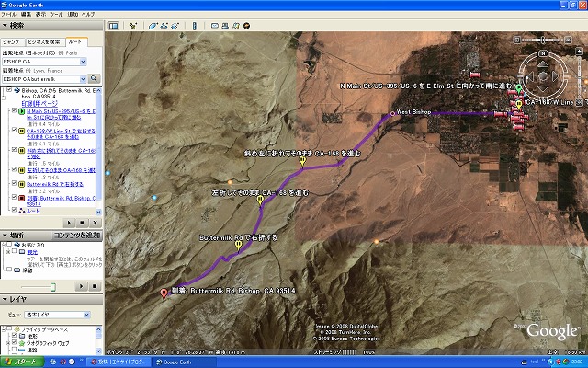Toggle the sidebar panel toolbar icon

(x=113, y=26)
